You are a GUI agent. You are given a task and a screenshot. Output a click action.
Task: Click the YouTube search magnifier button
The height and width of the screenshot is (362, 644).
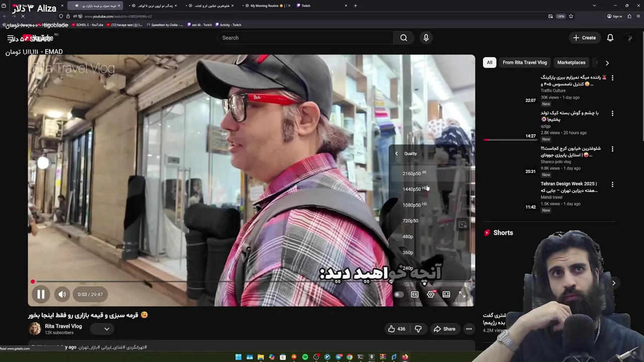[404, 38]
